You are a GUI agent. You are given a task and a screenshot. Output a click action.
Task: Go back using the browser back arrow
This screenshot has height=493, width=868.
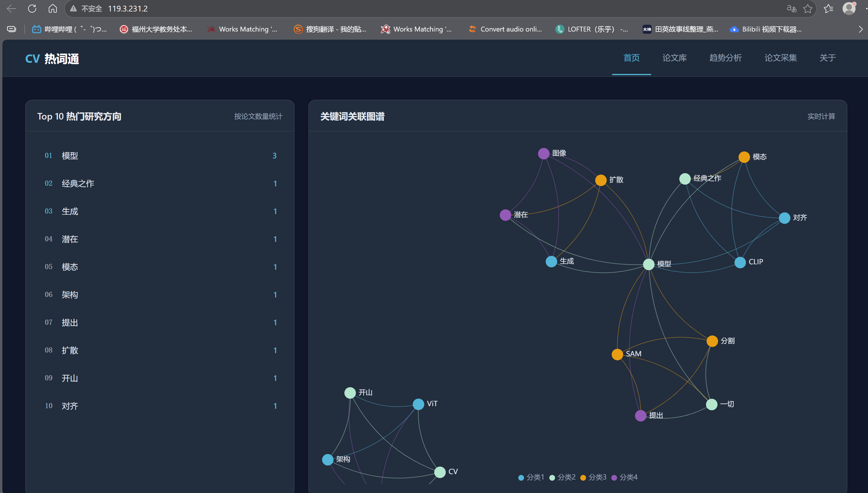click(11, 9)
